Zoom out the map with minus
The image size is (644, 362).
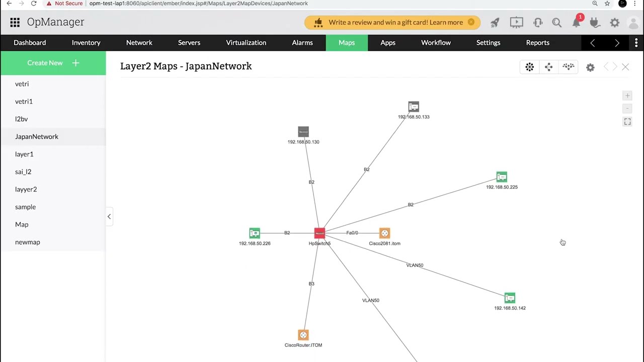627,109
